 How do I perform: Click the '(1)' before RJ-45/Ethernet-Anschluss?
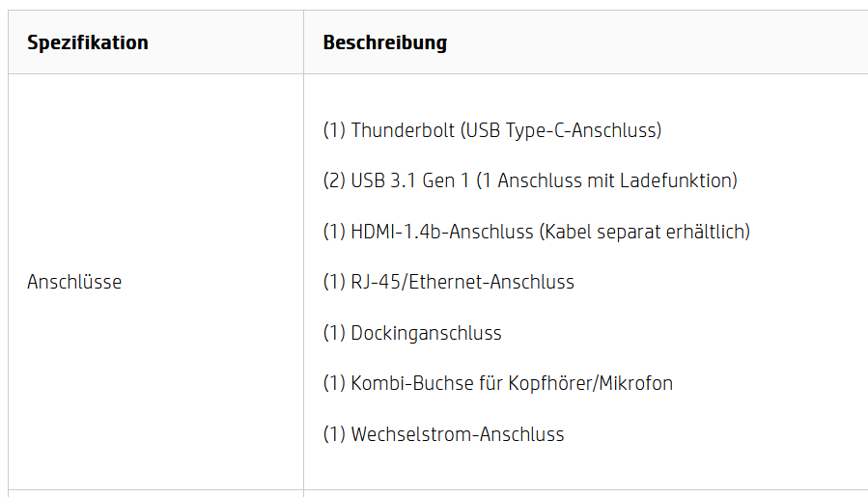click(x=334, y=282)
